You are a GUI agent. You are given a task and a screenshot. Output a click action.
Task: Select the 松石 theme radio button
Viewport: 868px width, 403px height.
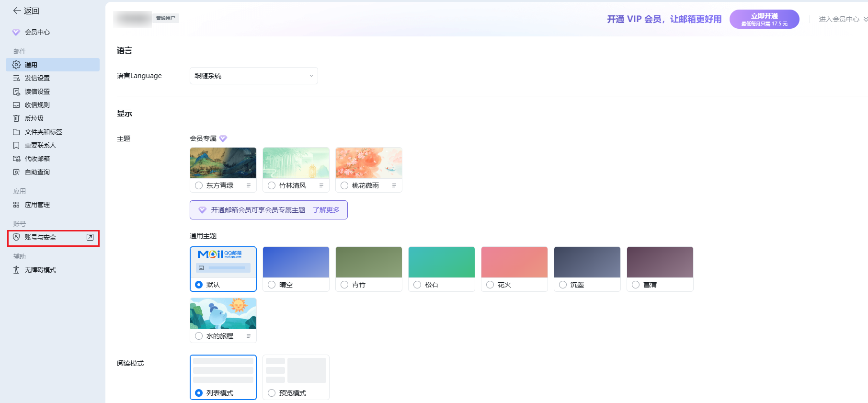coord(417,285)
